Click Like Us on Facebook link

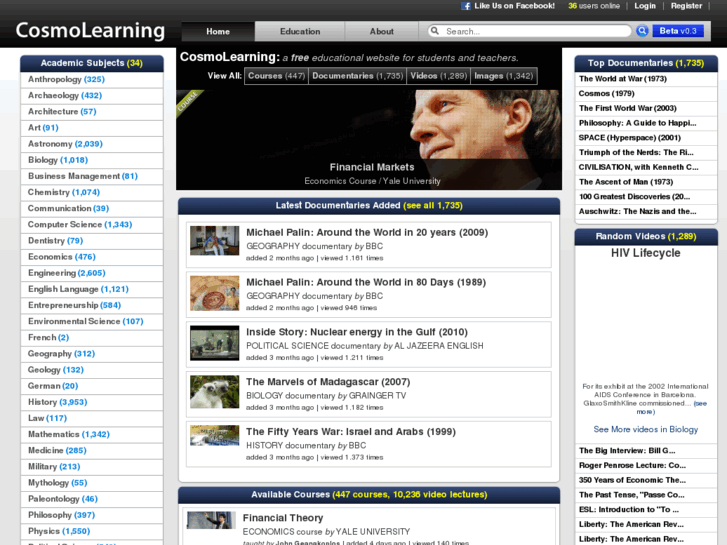pos(514,6)
